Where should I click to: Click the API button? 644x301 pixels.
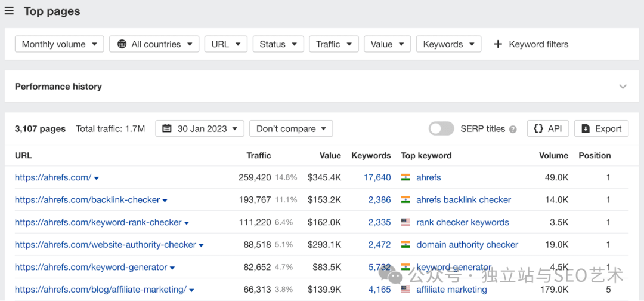548,129
